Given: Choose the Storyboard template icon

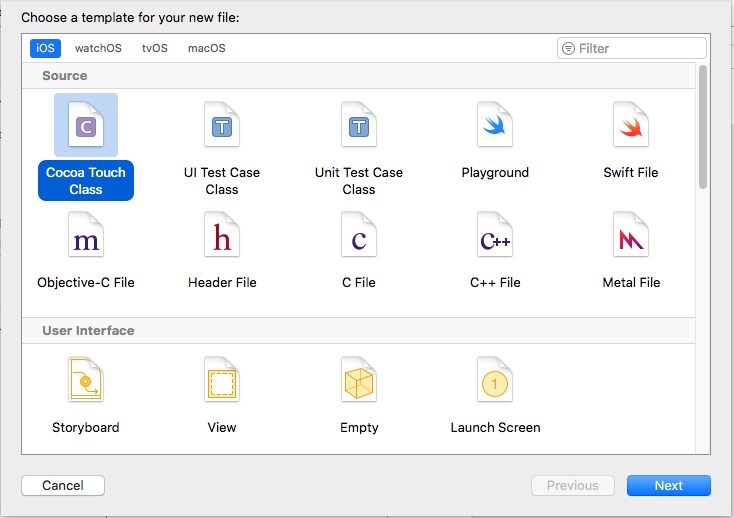Looking at the screenshot, I should click(86, 382).
